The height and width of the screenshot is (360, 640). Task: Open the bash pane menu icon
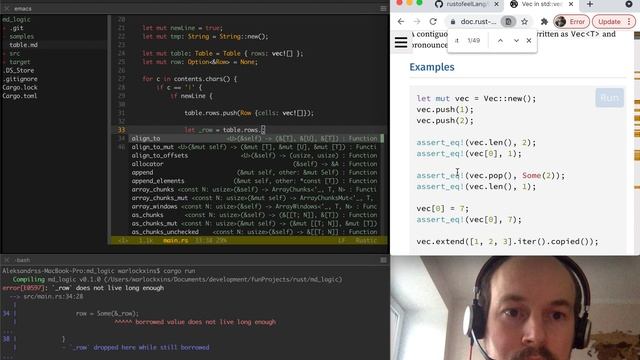pyautogui.click(x=384, y=260)
